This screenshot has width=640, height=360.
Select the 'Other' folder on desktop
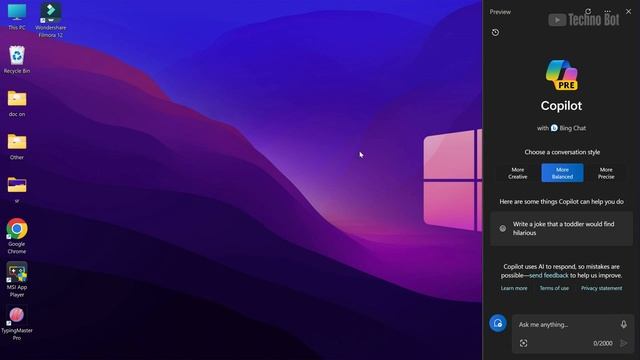coord(17,147)
